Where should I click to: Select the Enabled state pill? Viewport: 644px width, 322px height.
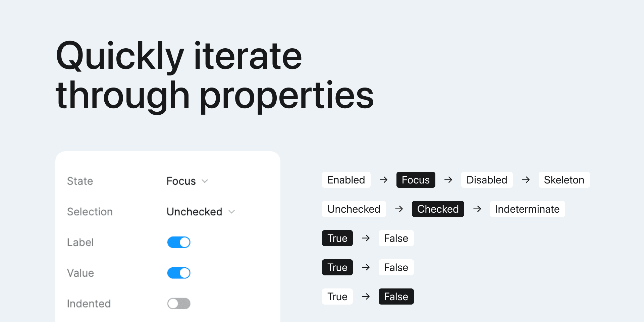coord(346,180)
